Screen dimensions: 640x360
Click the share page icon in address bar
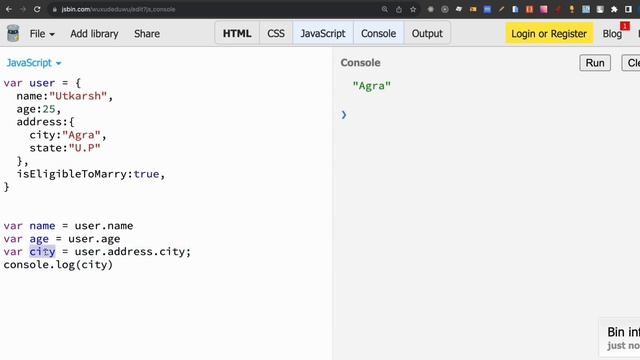pyautogui.click(x=399, y=9)
